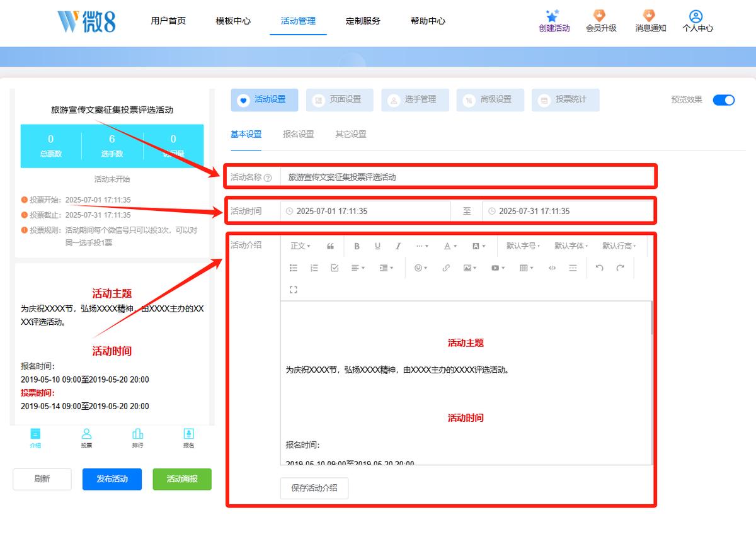The height and width of the screenshot is (537, 756).
Task: Expand the 正文 heading style dropdown
Action: pos(301,246)
